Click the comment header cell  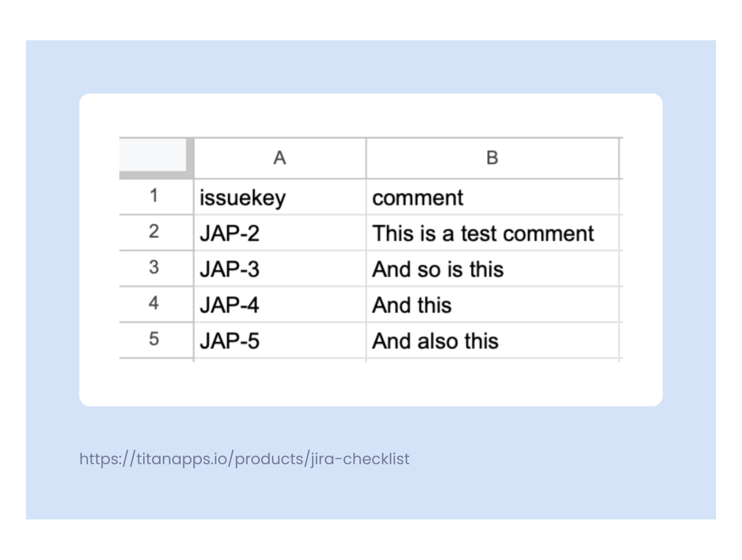tap(492, 197)
